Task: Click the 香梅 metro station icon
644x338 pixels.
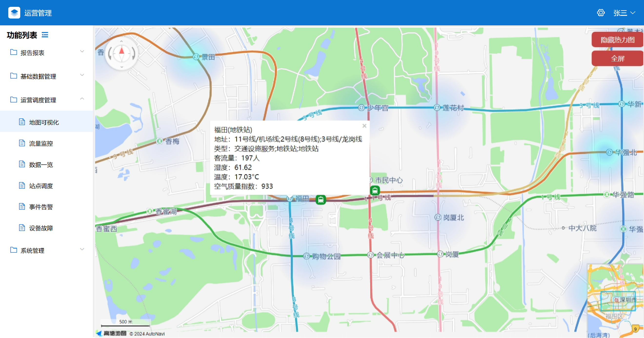Action: click(x=160, y=141)
